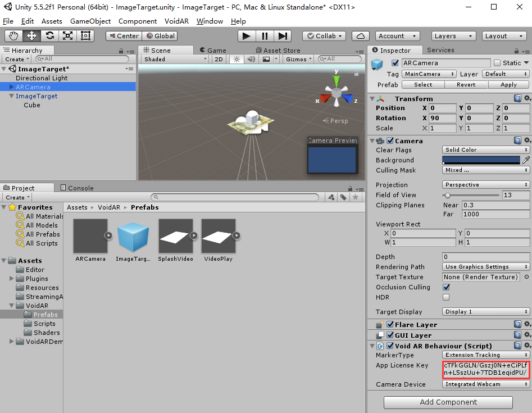Open scene effects image icon
Viewport: 532px width, 413px height.
[266, 59]
